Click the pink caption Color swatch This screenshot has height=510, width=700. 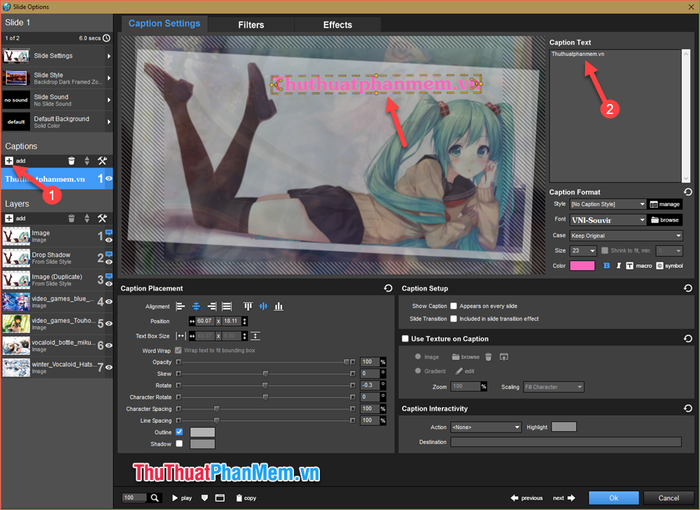582,266
